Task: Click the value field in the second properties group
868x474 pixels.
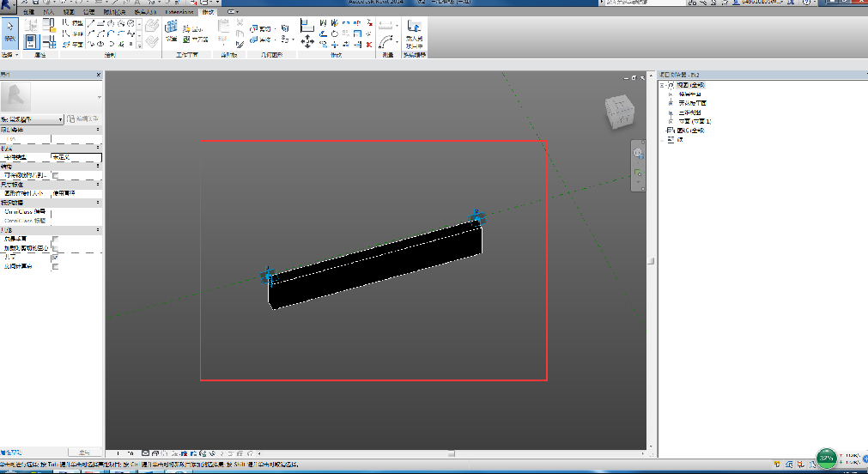Action: [x=76, y=157]
